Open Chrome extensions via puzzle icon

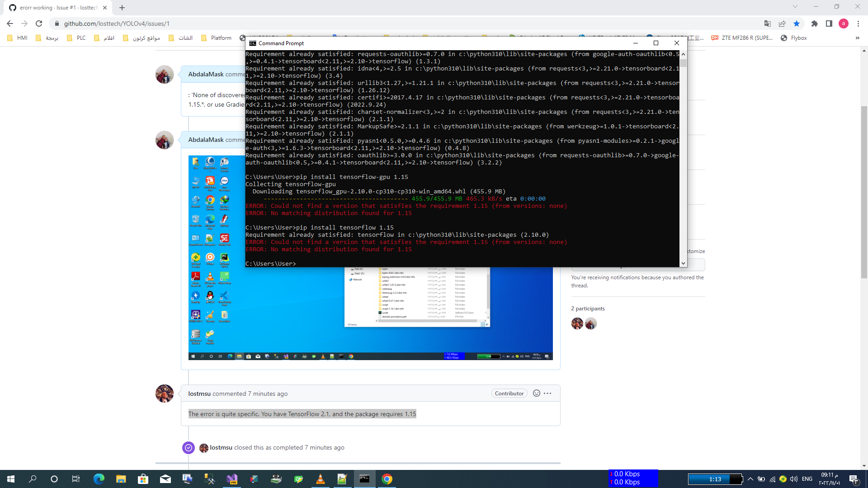coord(814,23)
